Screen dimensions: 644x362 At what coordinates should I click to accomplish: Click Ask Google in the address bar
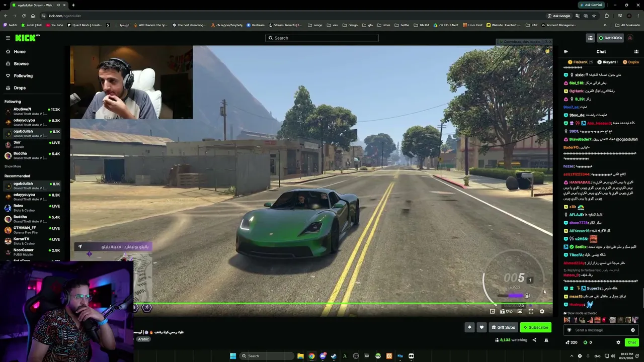point(559,16)
